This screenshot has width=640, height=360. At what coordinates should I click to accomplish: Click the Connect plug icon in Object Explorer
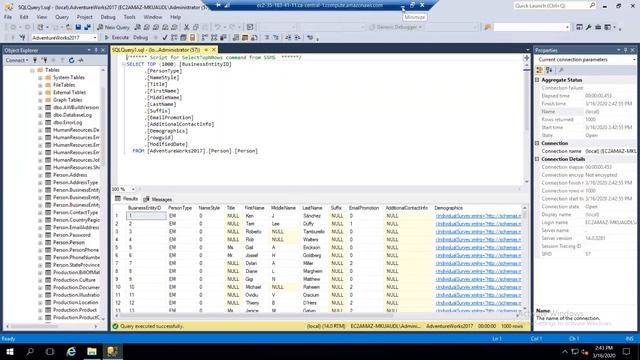(x=35, y=60)
